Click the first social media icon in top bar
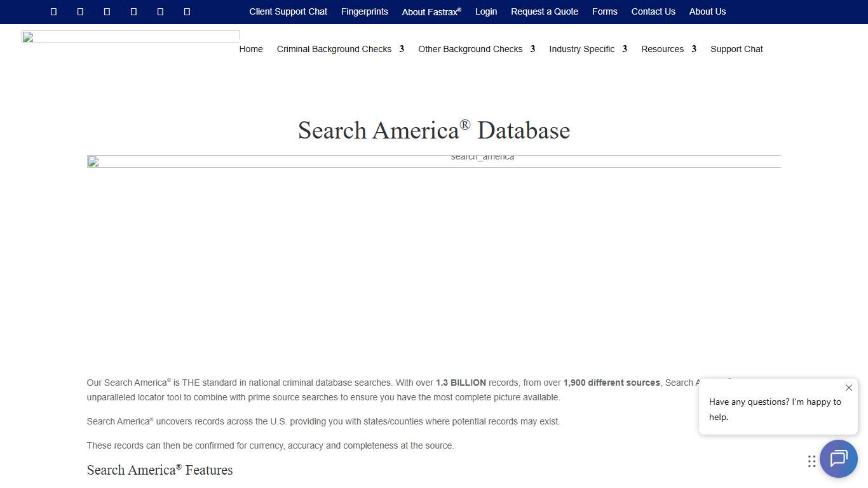Image resolution: width=868 pixels, height=488 pixels. click(x=53, y=11)
